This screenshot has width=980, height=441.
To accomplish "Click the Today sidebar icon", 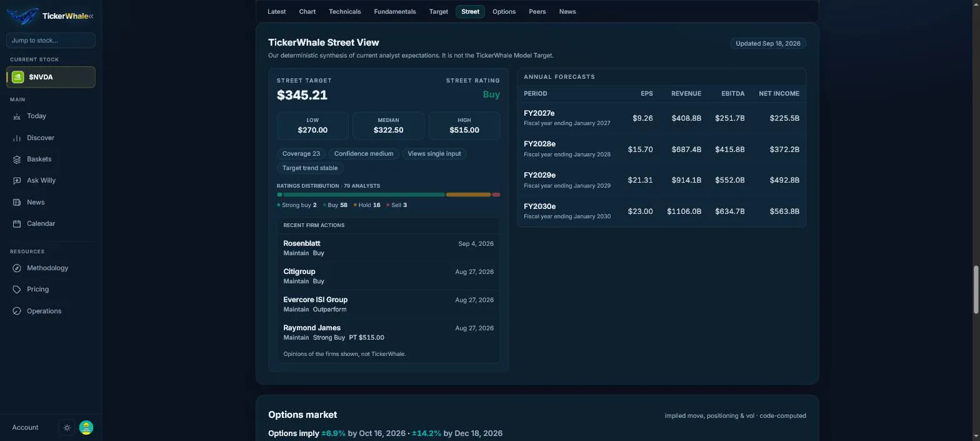I will point(17,116).
